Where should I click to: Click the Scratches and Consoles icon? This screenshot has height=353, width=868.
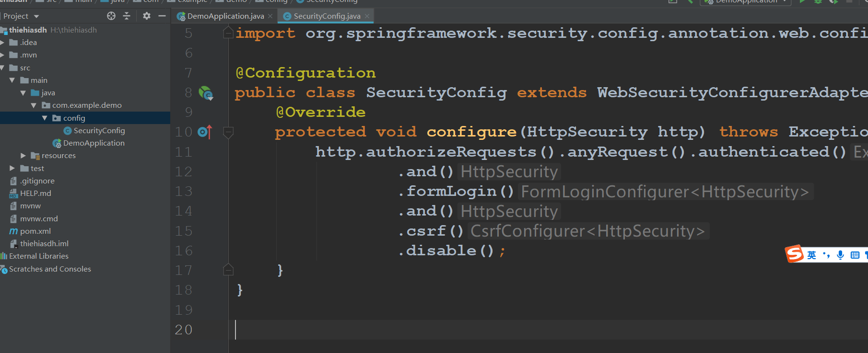point(4,269)
